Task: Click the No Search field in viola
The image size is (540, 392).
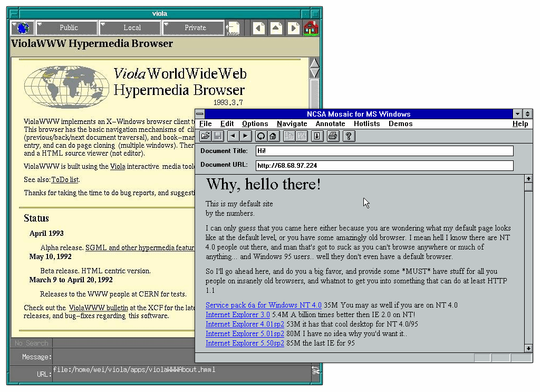Action: (x=32, y=343)
